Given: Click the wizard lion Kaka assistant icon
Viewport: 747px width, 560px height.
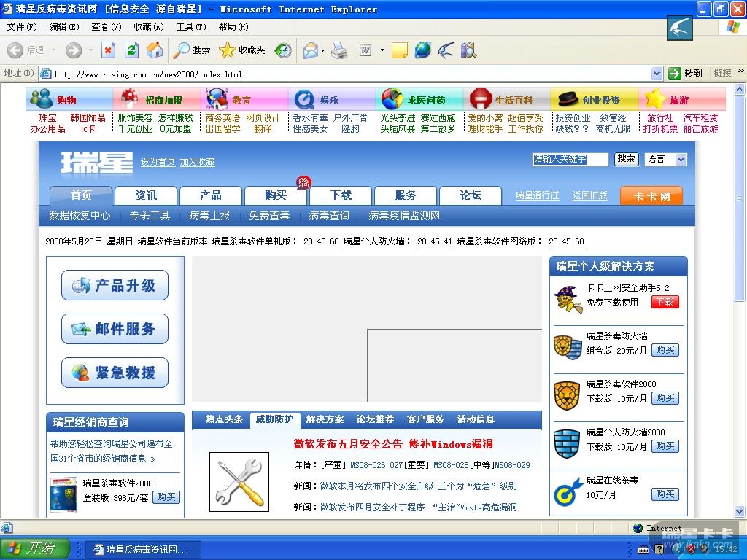Looking at the screenshot, I should (568, 300).
